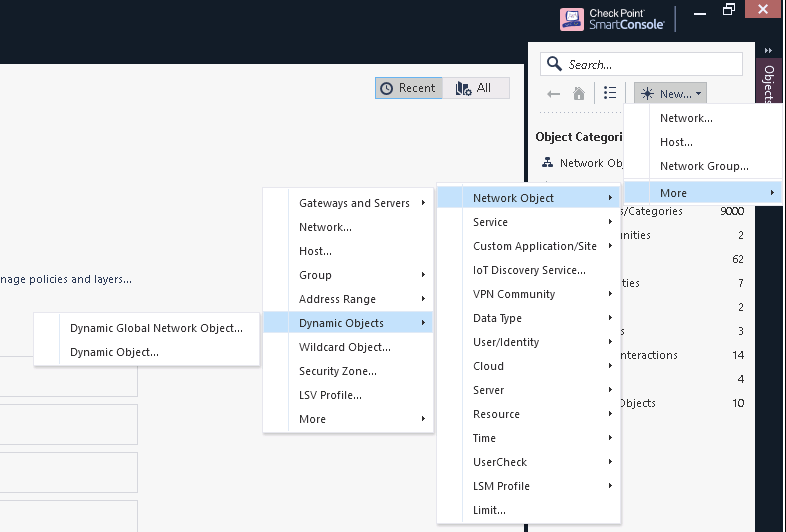Image resolution: width=786 pixels, height=532 pixels.
Task: Expand the Cloud submenu
Action: (529, 367)
